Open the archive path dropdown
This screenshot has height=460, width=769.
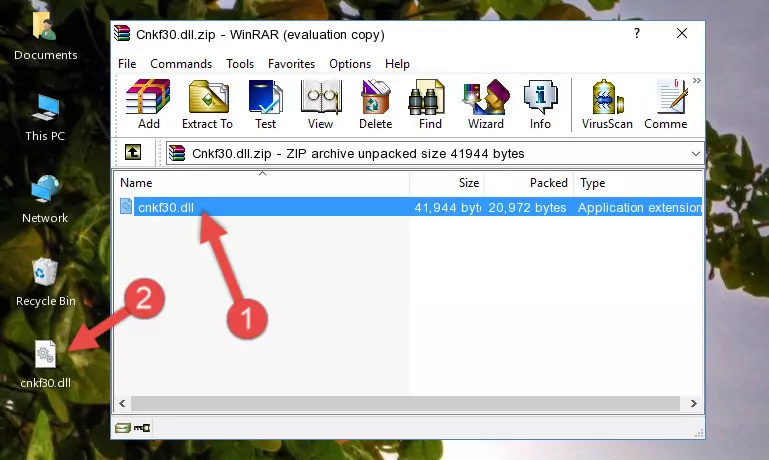[x=695, y=153]
